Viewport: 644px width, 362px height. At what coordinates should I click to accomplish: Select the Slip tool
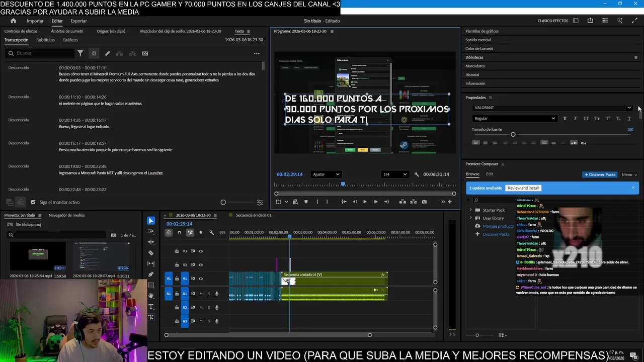pyautogui.click(x=151, y=263)
